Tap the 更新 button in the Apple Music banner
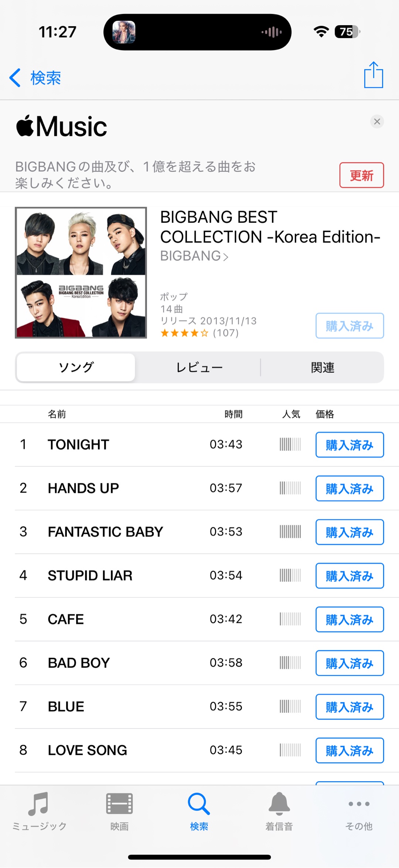 click(362, 175)
